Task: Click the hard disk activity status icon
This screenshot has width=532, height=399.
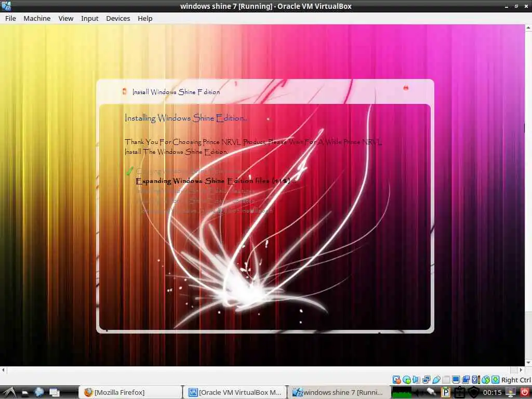Action: (x=396, y=380)
